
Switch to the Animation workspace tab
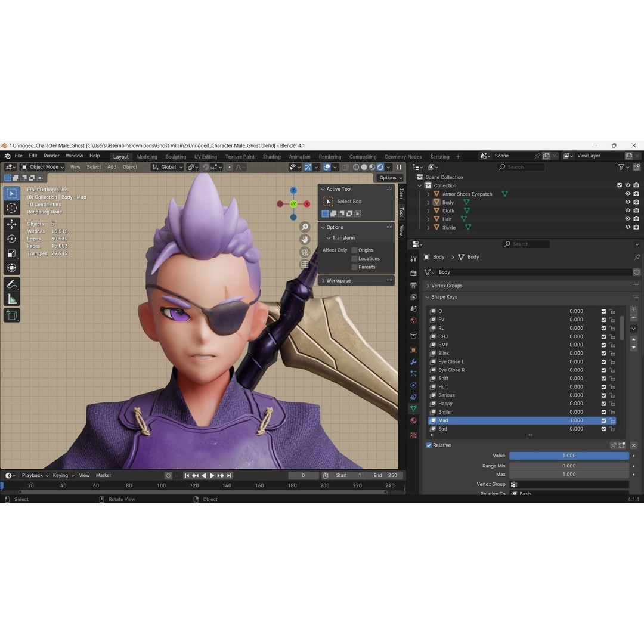point(299,156)
